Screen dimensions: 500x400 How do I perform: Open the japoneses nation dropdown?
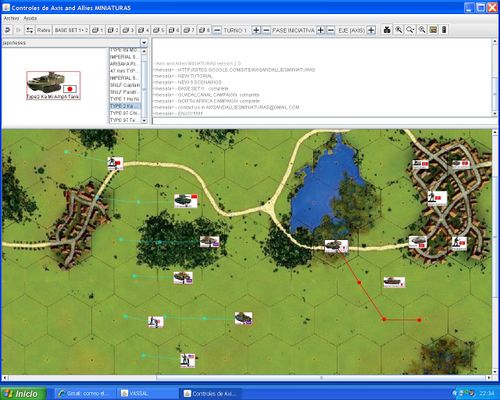click(x=144, y=43)
